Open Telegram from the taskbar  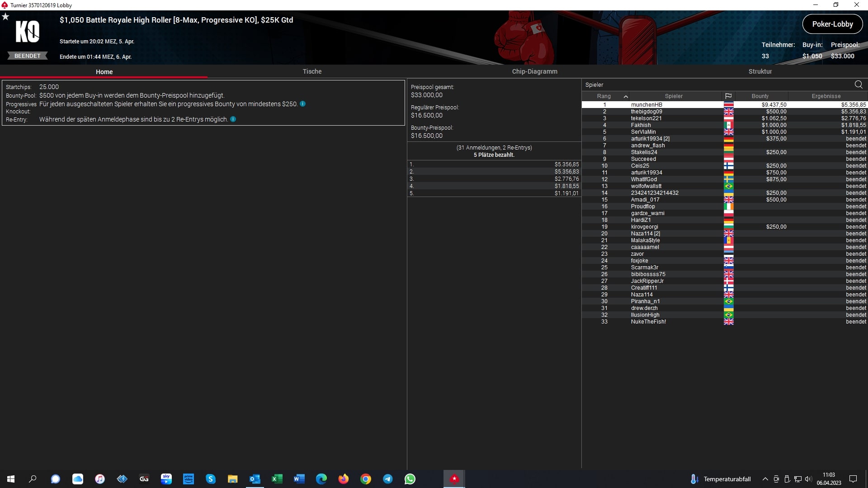tap(388, 479)
